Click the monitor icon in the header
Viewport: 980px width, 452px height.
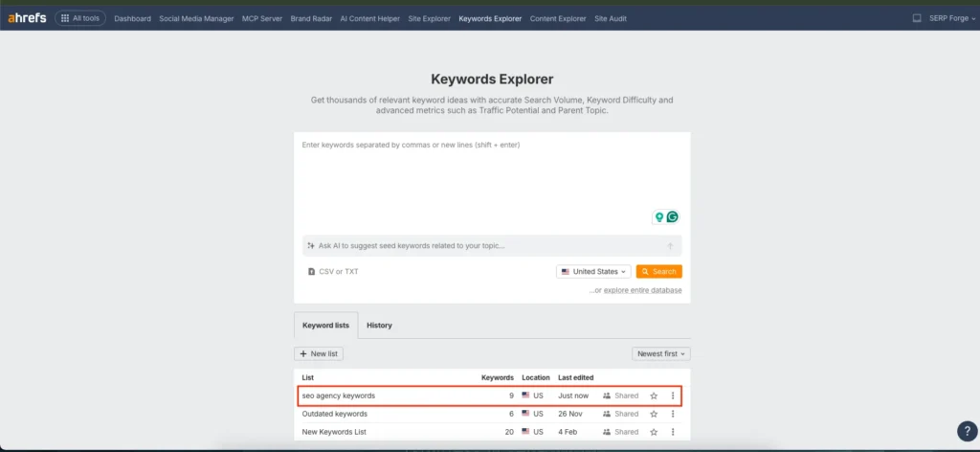pyautogui.click(x=917, y=18)
